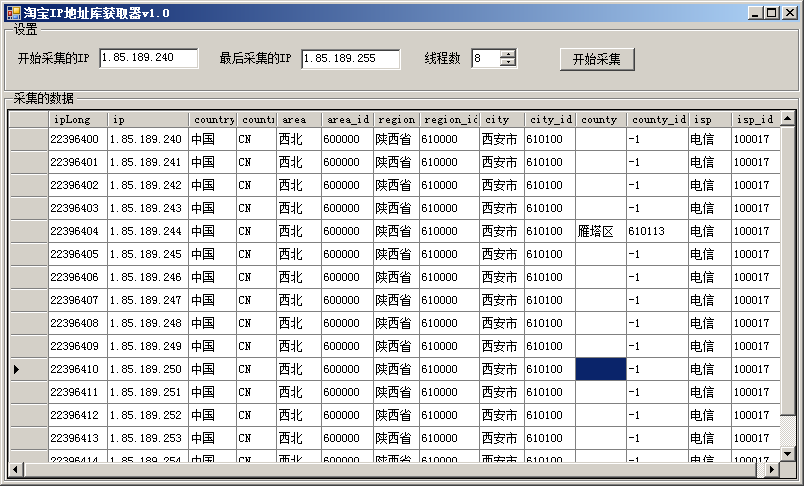The image size is (804, 486).
Task: Select the cell 22396400
Action: 78,139
